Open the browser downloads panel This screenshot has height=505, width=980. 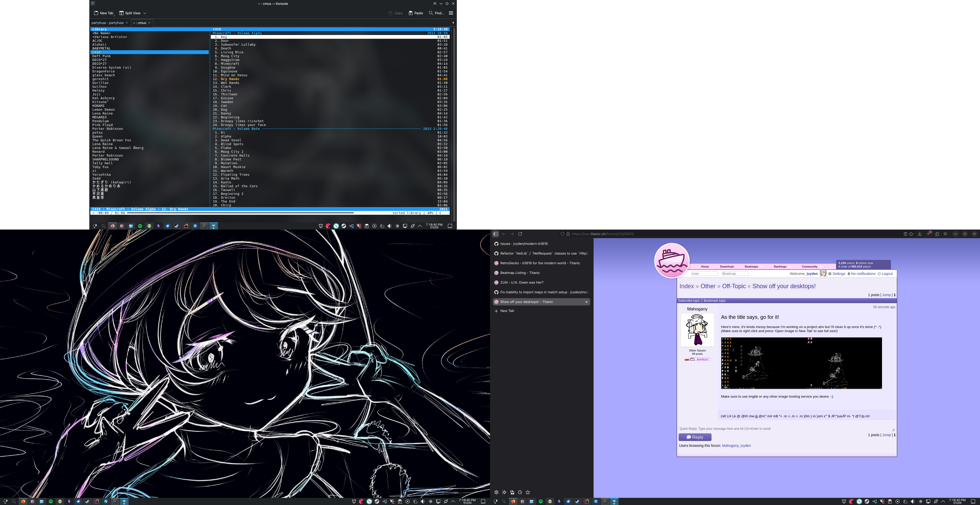pos(920,234)
